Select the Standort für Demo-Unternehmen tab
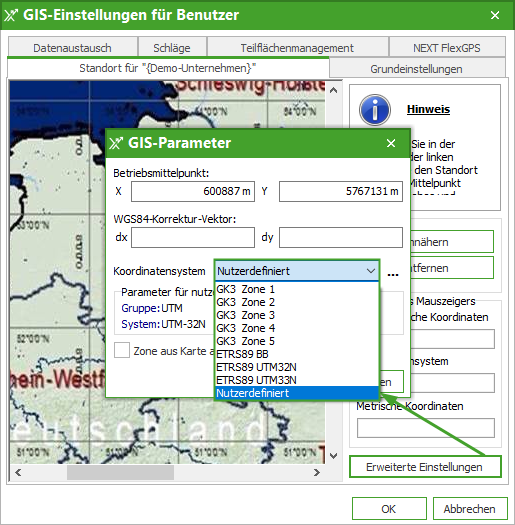The height and width of the screenshot is (525, 515). click(168, 68)
